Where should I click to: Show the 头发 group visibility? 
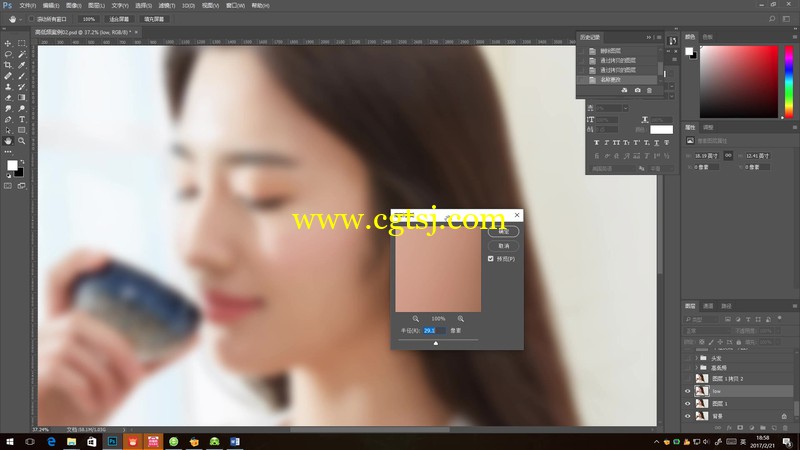(687, 358)
